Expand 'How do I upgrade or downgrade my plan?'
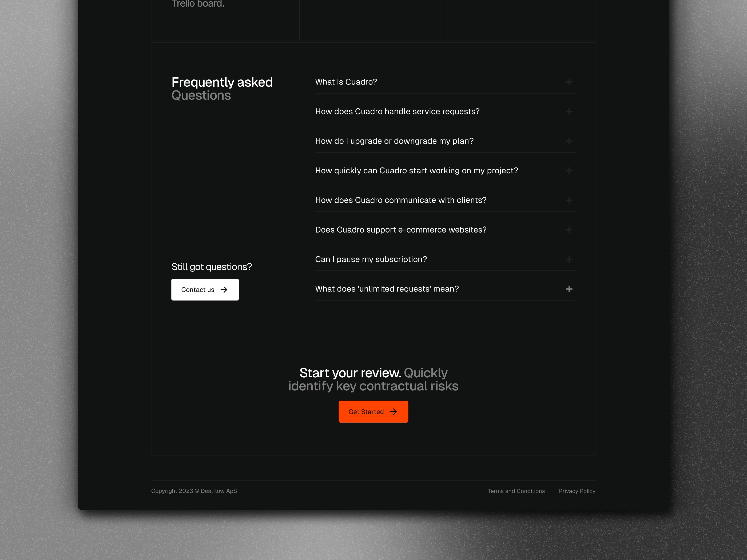The width and height of the screenshot is (747, 560). coord(568,141)
